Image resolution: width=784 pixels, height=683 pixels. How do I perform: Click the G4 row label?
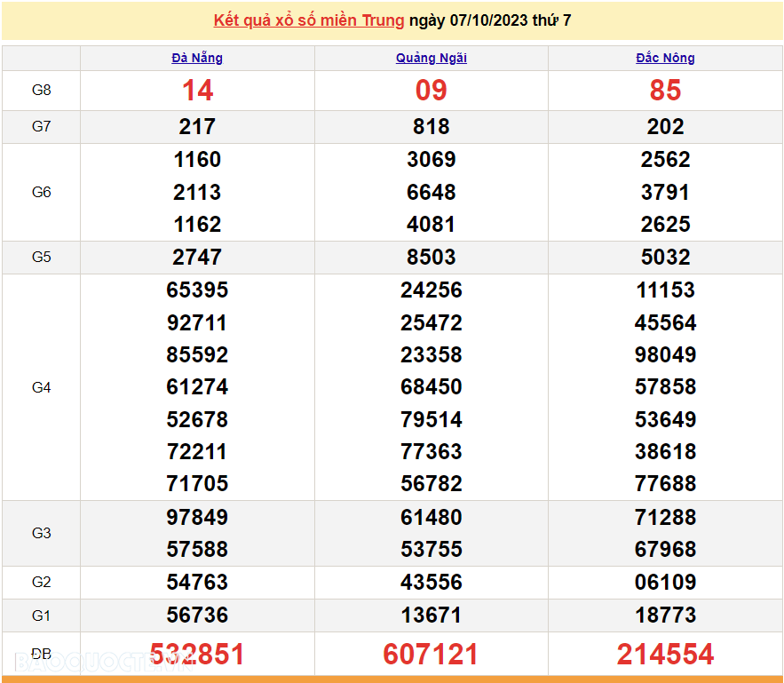click(x=41, y=387)
